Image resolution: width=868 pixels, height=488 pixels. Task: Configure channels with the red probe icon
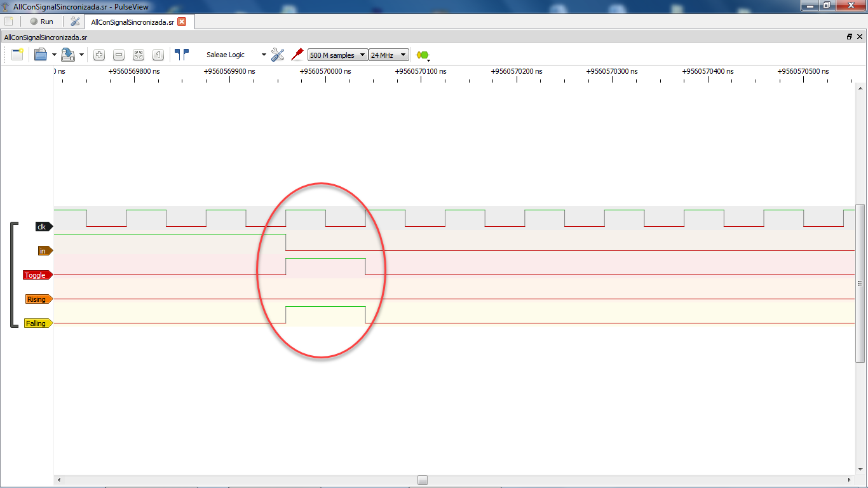point(297,55)
